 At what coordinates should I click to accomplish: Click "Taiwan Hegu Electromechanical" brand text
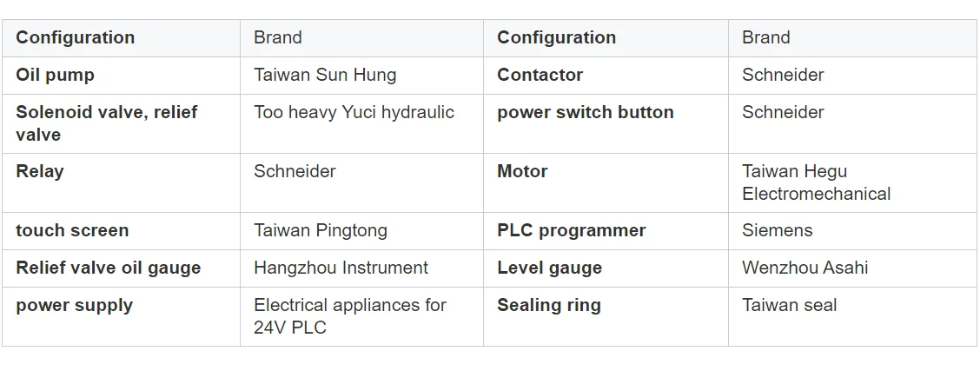coord(816,182)
